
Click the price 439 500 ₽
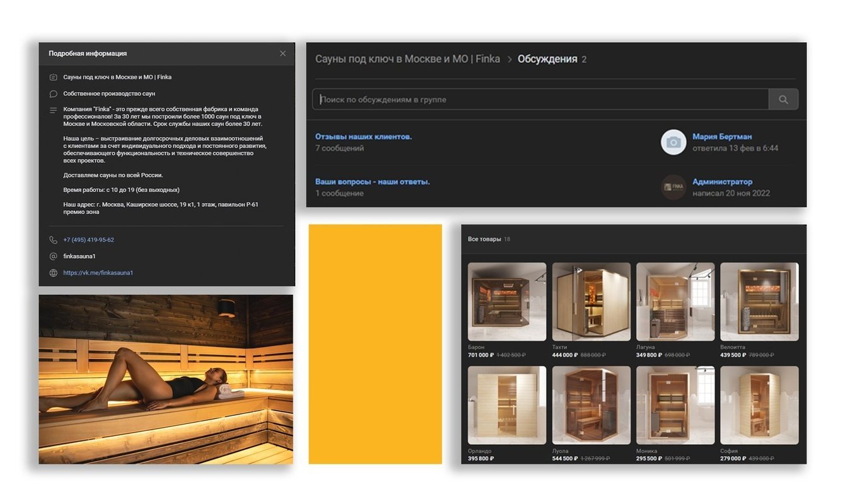tap(733, 355)
